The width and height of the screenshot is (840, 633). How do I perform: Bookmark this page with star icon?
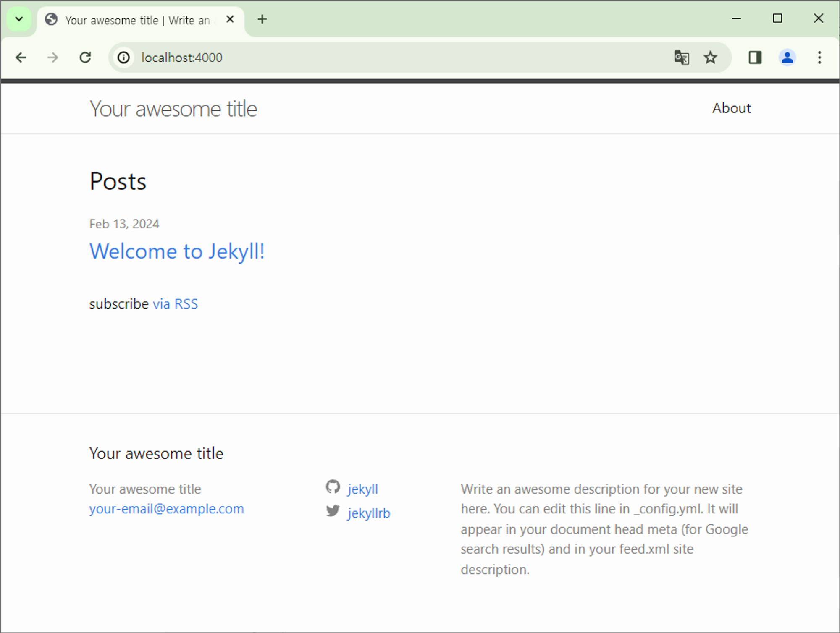(710, 58)
